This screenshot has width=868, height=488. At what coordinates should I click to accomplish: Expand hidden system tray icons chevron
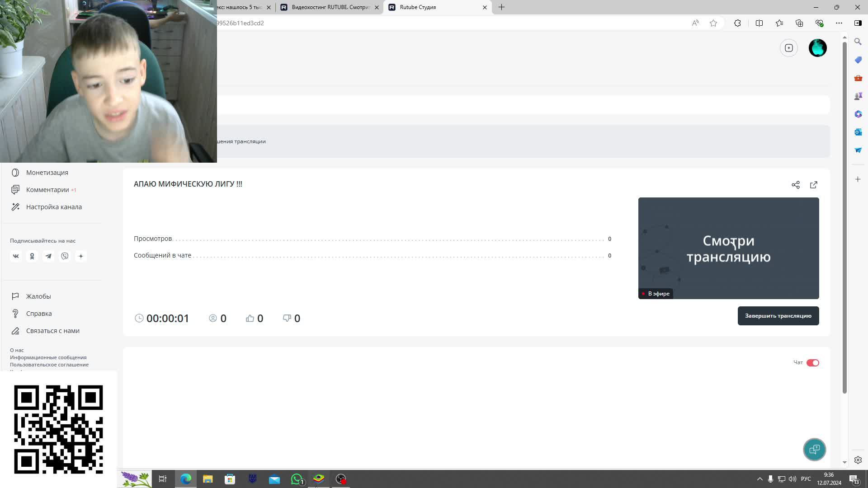(759, 479)
